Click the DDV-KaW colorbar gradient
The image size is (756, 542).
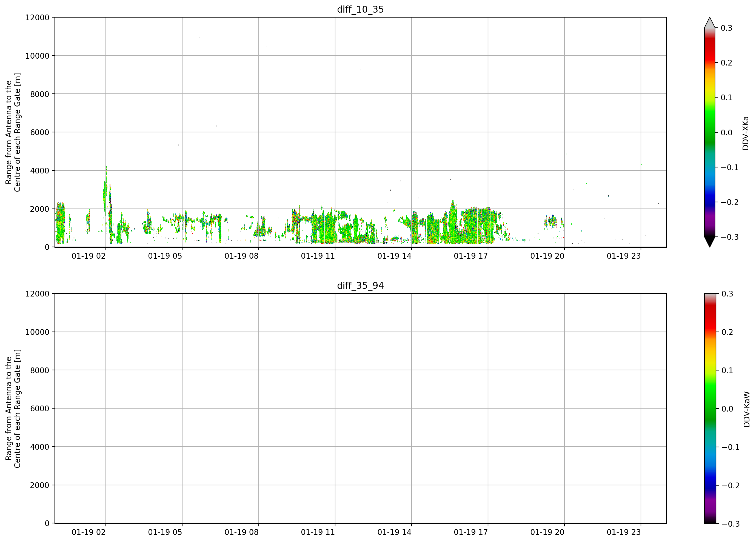(710, 409)
